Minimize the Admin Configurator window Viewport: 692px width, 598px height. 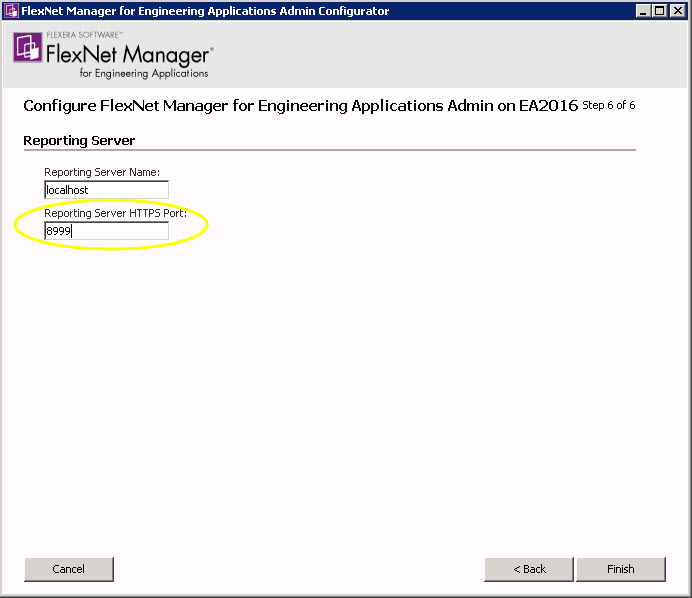pyautogui.click(x=643, y=11)
